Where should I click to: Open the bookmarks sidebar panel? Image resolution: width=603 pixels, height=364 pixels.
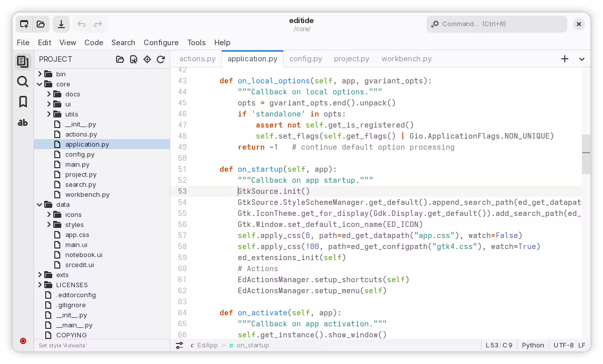[x=23, y=101]
